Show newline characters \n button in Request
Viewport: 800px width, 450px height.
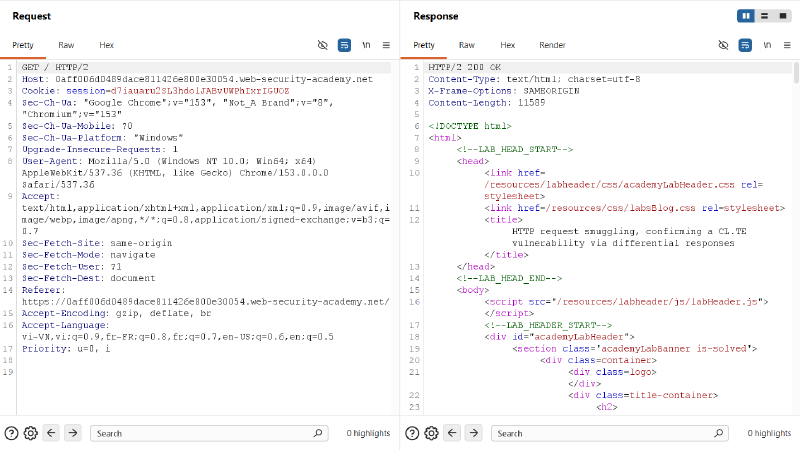(x=366, y=45)
